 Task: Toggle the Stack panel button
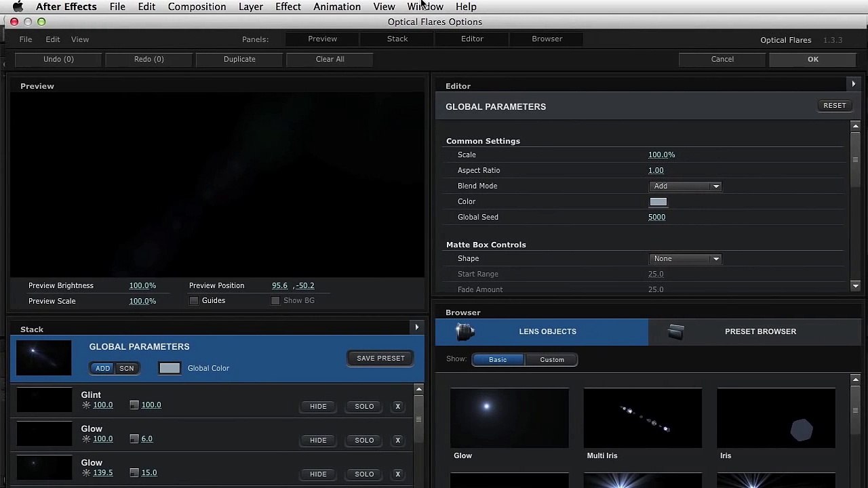397,39
